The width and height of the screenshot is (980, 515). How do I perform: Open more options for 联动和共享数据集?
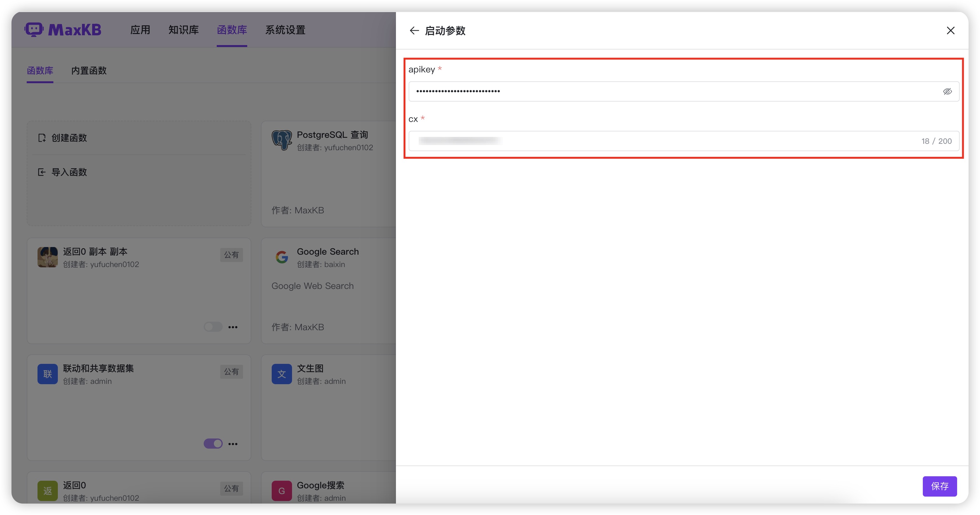[233, 444]
